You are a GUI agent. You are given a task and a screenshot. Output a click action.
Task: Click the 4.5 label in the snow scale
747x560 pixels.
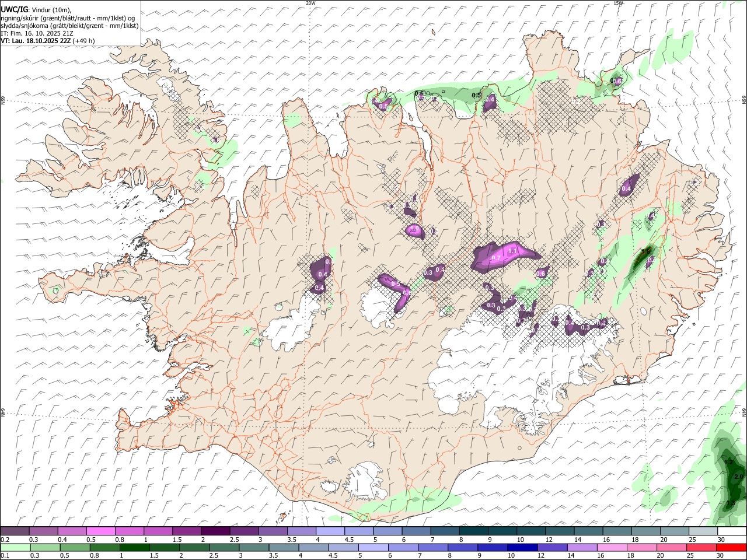[349, 540]
